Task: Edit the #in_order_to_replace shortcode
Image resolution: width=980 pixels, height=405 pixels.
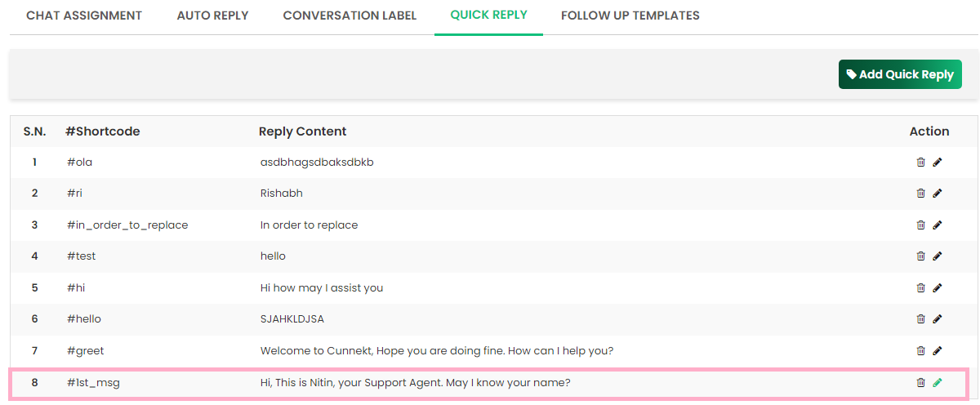Action: pyautogui.click(x=938, y=225)
